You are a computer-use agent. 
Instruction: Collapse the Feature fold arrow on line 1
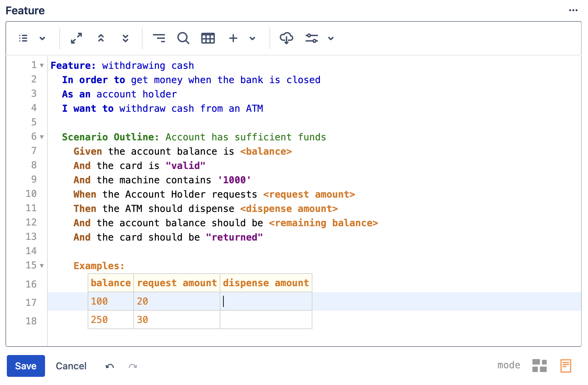[x=42, y=65]
